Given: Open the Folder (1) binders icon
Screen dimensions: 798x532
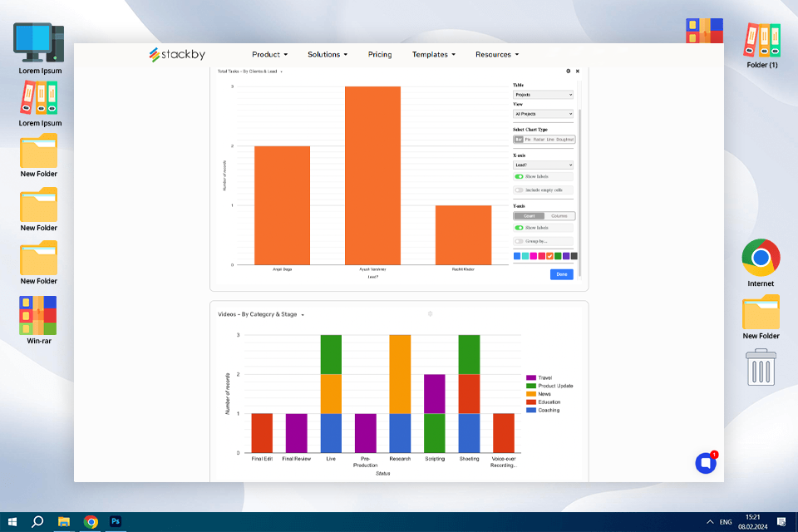Looking at the screenshot, I should point(762,46).
